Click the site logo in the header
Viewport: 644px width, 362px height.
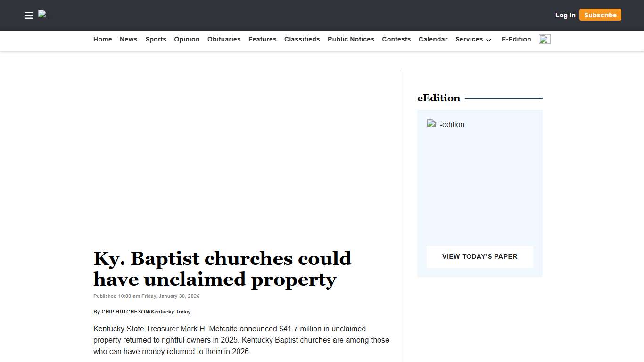pos(41,14)
